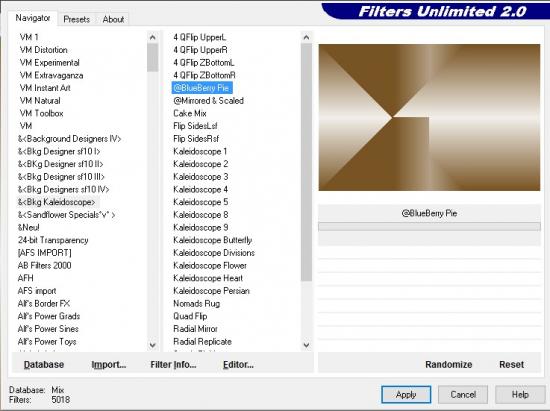The height and width of the screenshot is (411, 550).
Task: Open Filter Info... dialog
Action: (x=173, y=364)
